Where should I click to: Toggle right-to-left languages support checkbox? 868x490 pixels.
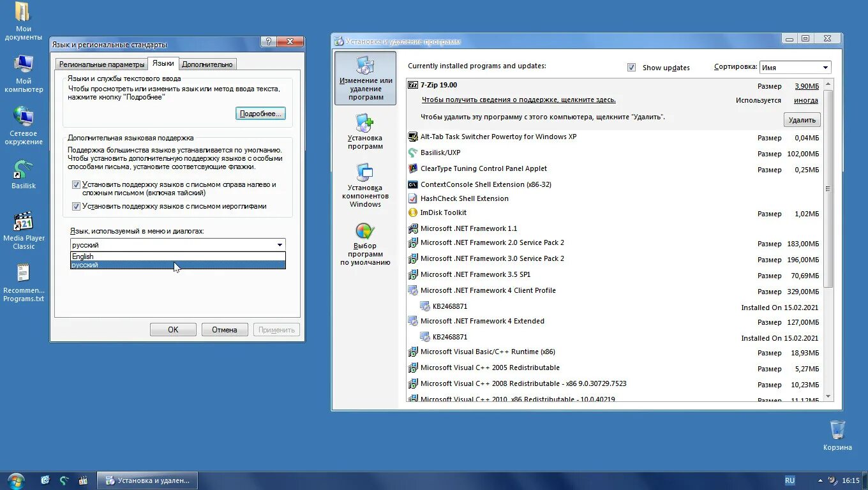point(76,184)
